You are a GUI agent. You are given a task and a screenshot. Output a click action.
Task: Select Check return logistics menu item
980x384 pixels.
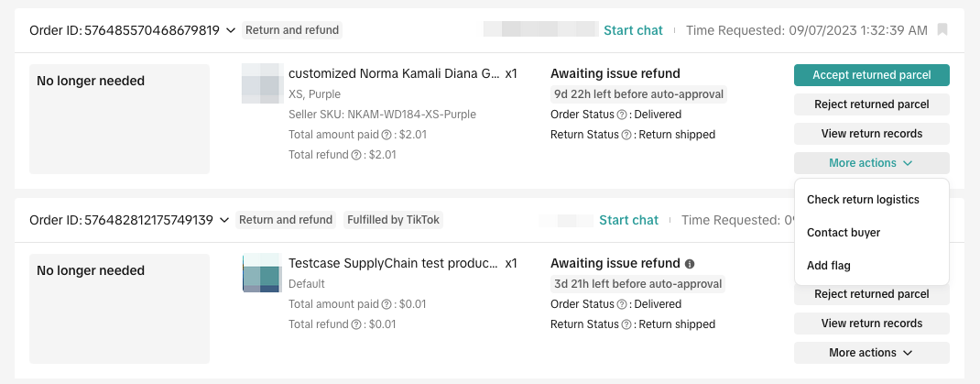coord(863,200)
